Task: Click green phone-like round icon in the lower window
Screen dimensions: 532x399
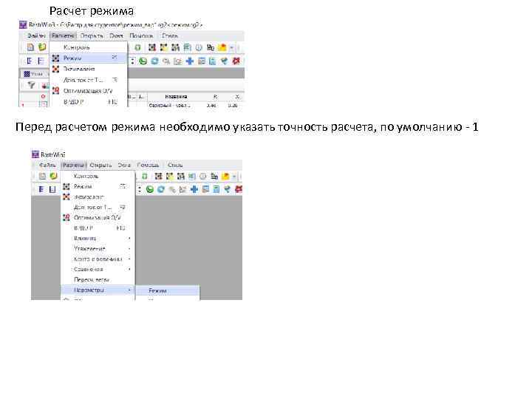Action: (x=149, y=189)
